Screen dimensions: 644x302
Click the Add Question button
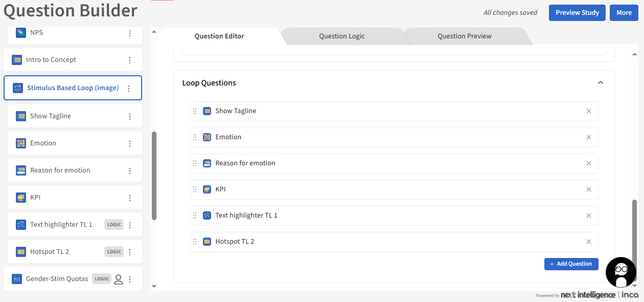tap(571, 264)
